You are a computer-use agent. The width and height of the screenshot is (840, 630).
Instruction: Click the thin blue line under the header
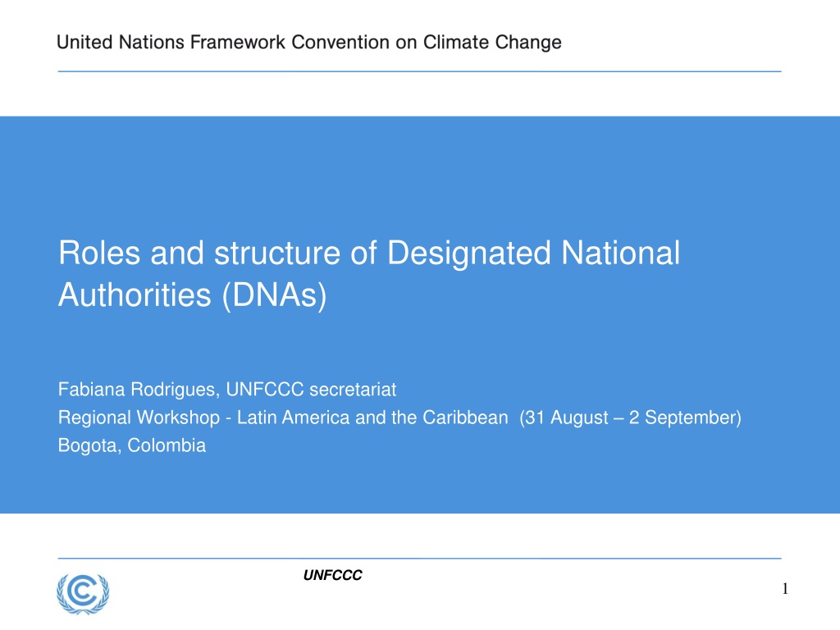[x=419, y=71]
